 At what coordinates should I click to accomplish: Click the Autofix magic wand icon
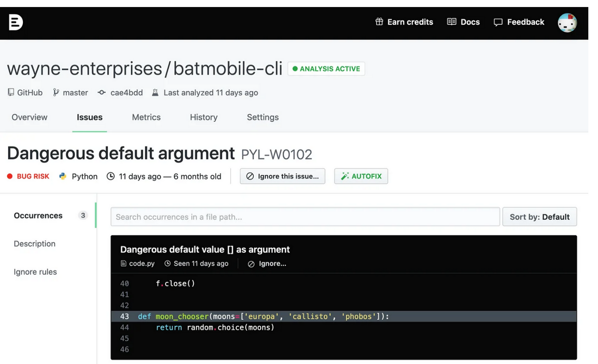coord(345,176)
